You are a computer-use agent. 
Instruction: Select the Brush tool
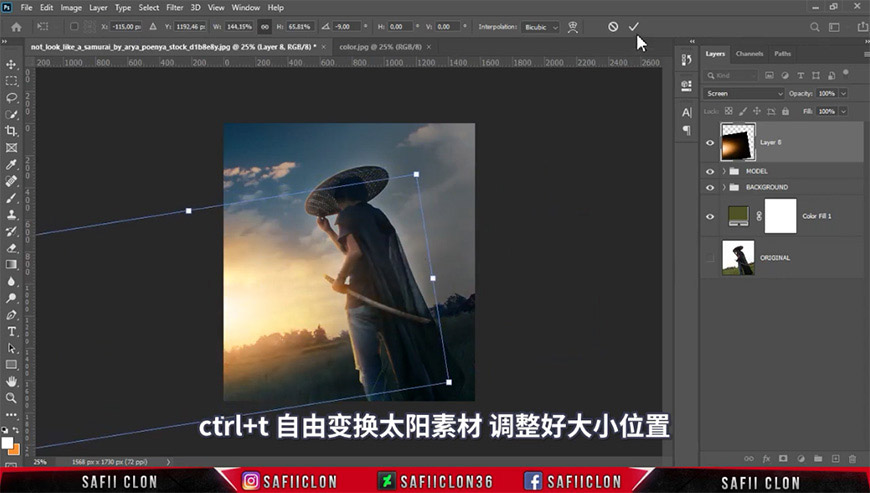(x=11, y=198)
